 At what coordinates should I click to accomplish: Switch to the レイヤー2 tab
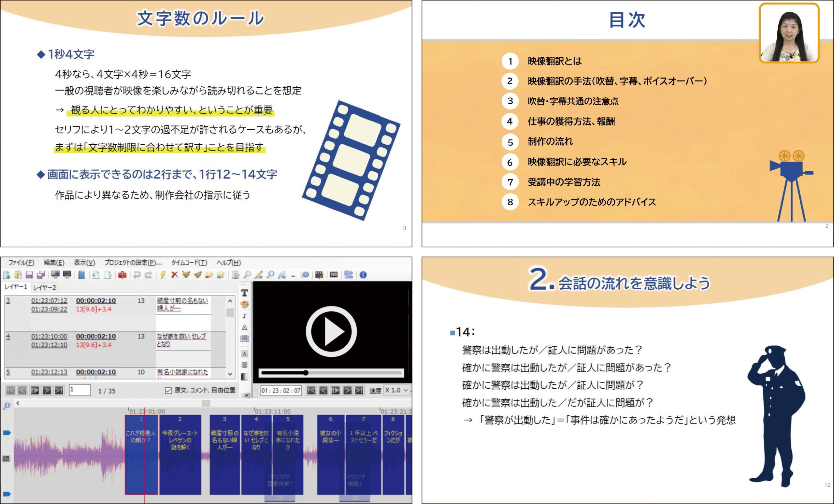44,287
